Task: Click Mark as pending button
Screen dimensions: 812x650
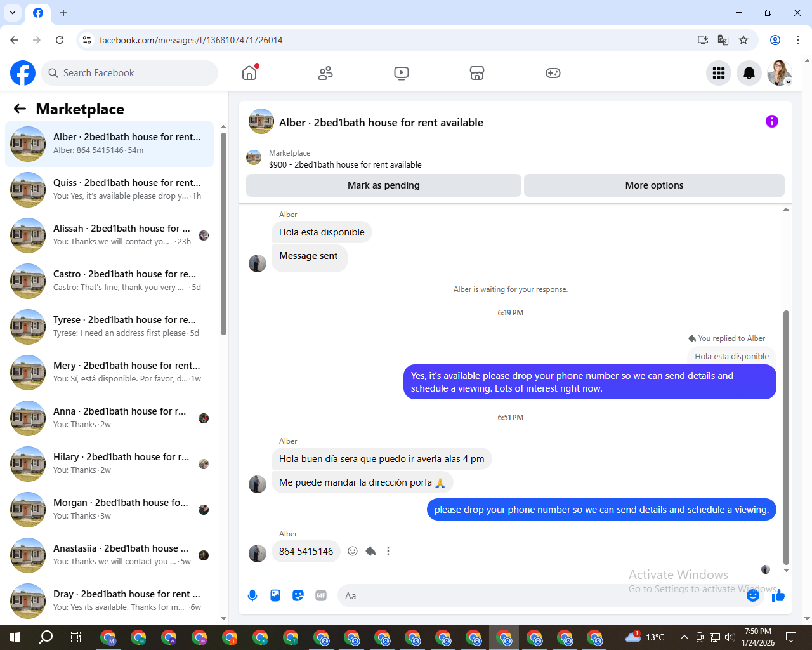Action: tap(384, 185)
